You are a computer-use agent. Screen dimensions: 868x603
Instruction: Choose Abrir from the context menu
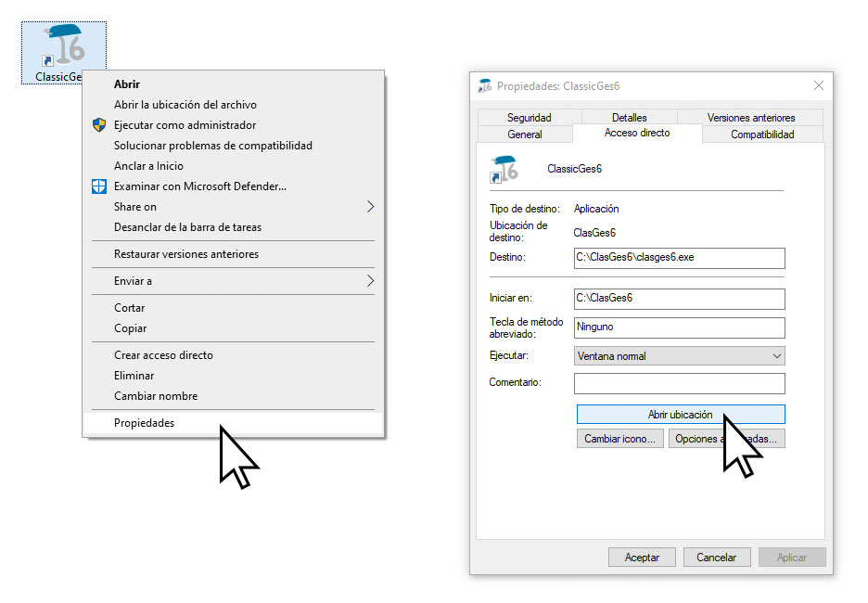click(127, 84)
